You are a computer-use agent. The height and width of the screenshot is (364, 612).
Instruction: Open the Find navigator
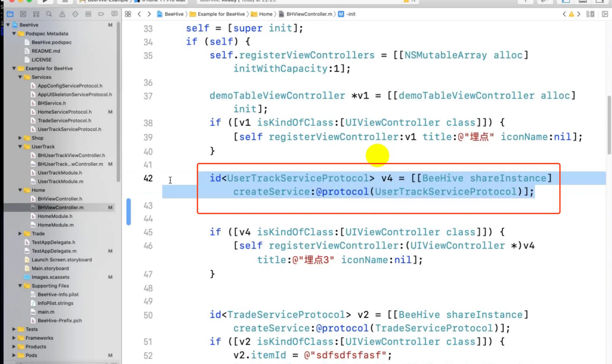click(x=49, y=14)
